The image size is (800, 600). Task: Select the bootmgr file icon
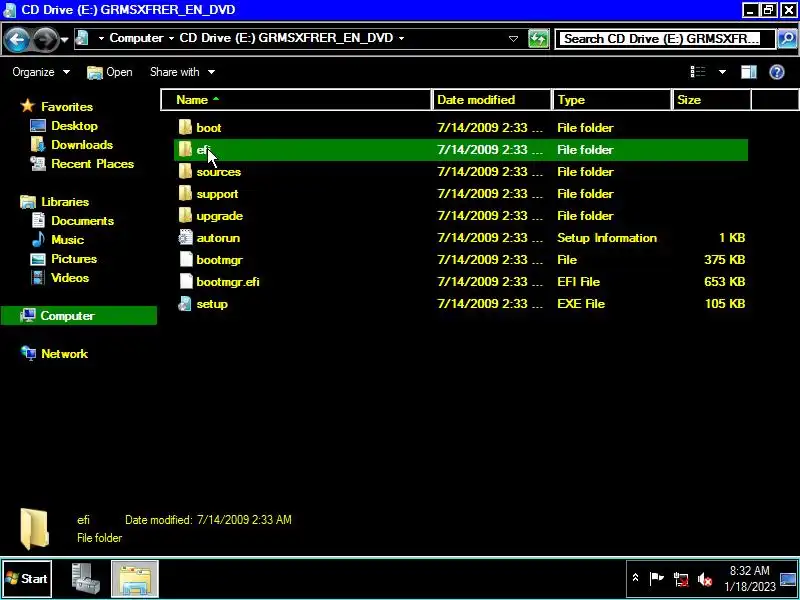point(186,259)
